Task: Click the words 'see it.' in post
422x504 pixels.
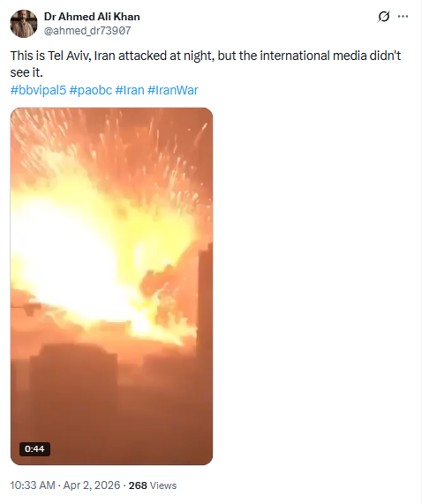Action: 26,72
